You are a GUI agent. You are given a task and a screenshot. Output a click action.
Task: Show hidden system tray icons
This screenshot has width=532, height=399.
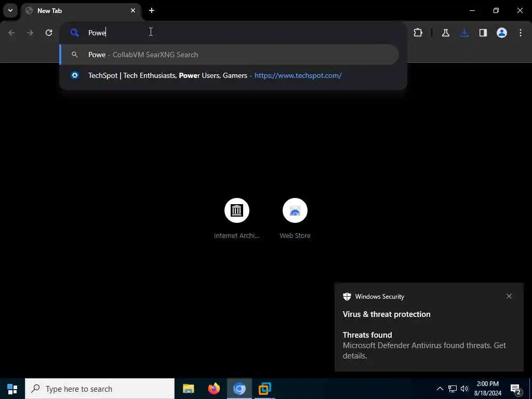(x=440, y=389)
